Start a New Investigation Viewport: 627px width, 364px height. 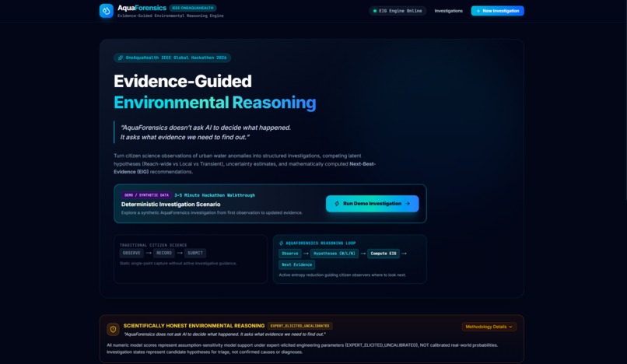[497, 11]
